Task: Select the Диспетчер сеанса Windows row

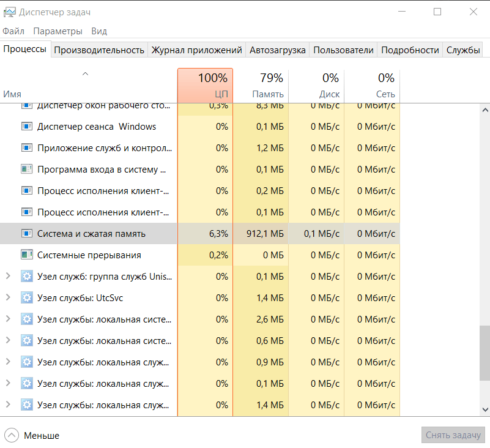Action: click(200, 127)
